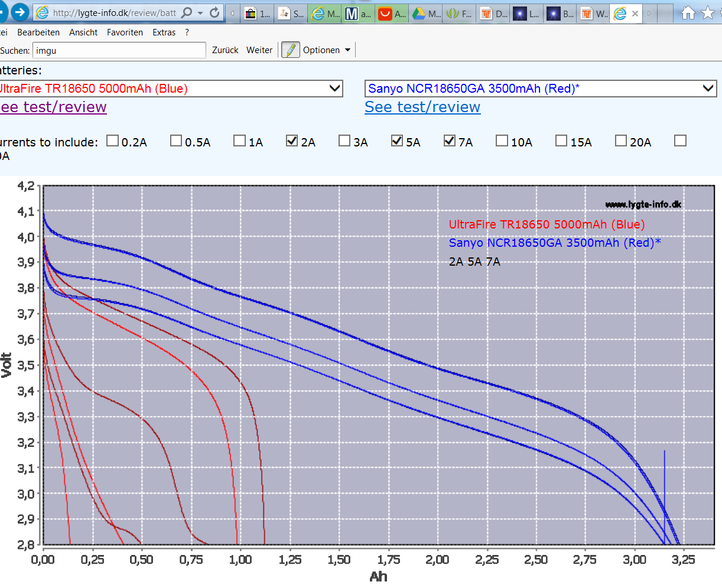Switch to the tab labeled "S..."
This screenshot has width=722, height=588.
pos(292,14)
